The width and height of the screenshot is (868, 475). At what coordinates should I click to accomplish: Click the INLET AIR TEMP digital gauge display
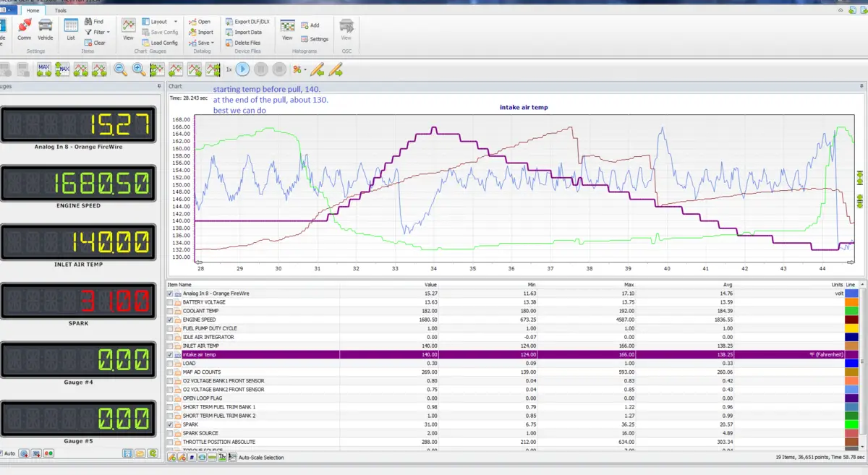click(78, 241)
